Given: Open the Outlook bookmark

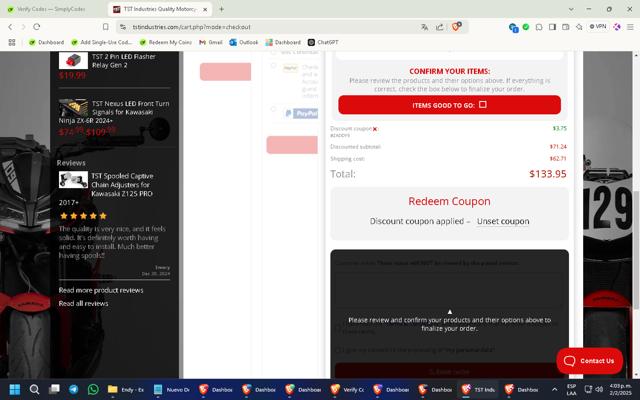Looking at the screenshot, I should (244, 42).
